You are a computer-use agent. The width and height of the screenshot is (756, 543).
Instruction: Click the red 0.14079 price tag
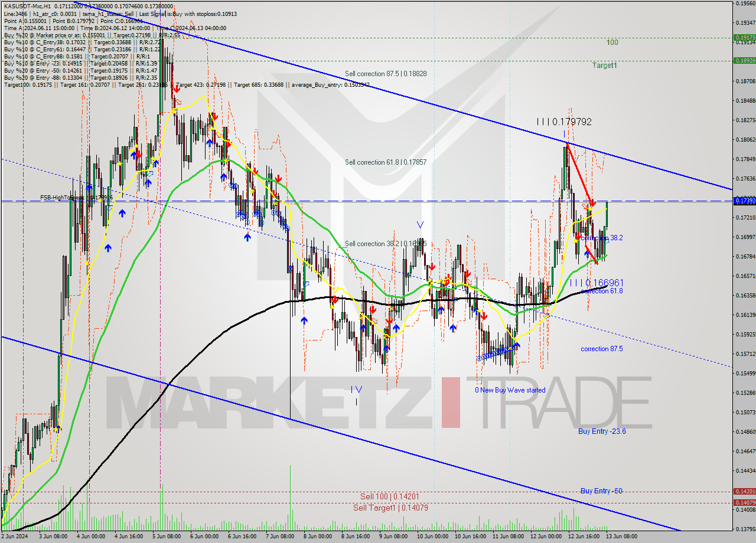744,502
